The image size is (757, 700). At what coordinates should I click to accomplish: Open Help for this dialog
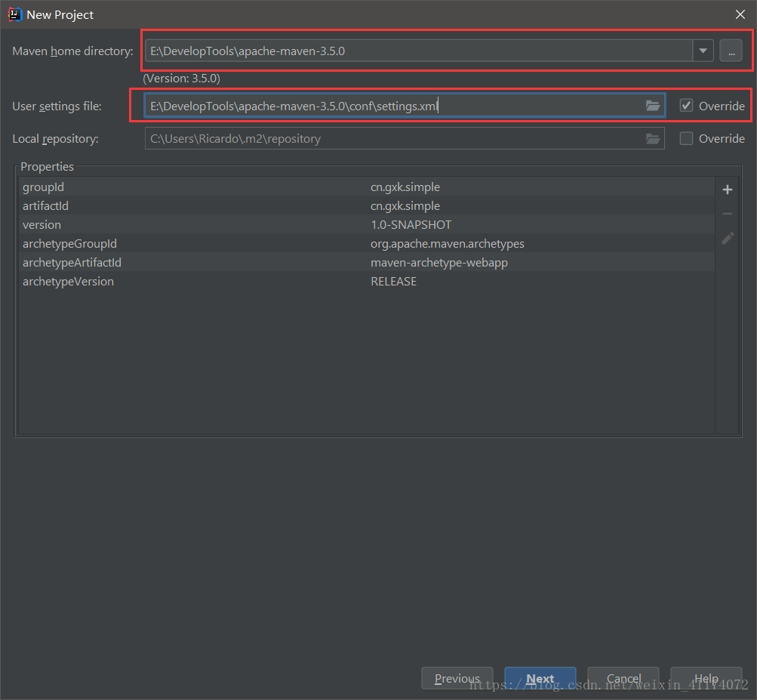pyautogui.click(x=706, y=678)
